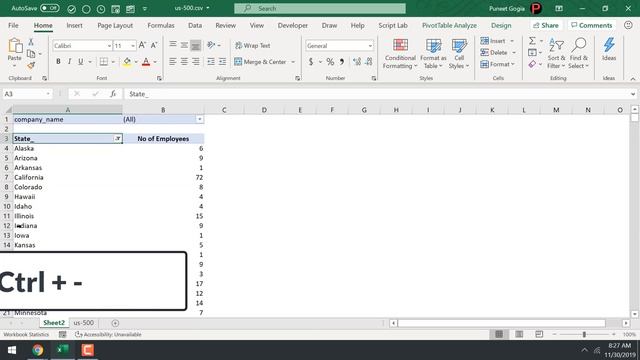
Task: Open Format as Table
Action: [433, 53]
